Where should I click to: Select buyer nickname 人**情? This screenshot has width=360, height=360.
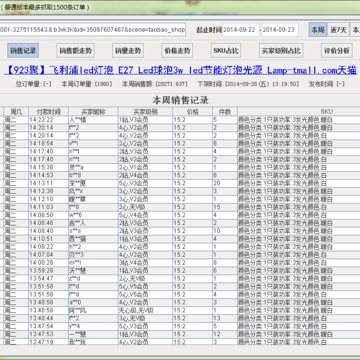[93, 120]
